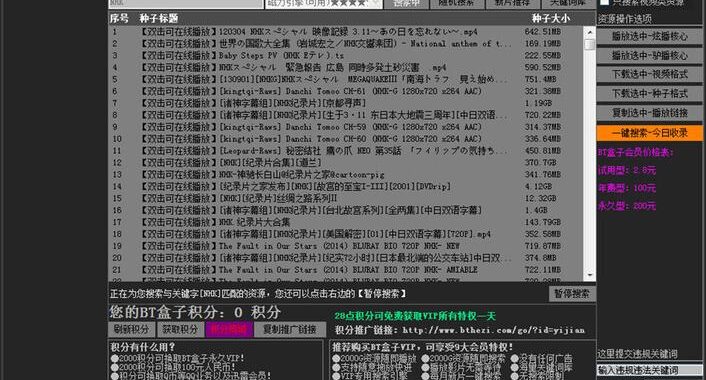Select row 13 神秘长白山 entry
This screenshot has height=380, width=706.
[346, 175]
